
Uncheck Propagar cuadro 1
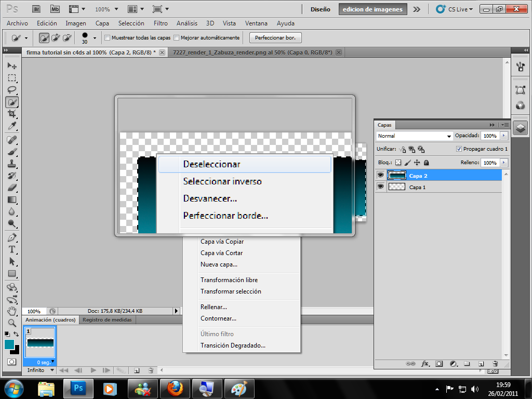(x=459, y=149)
